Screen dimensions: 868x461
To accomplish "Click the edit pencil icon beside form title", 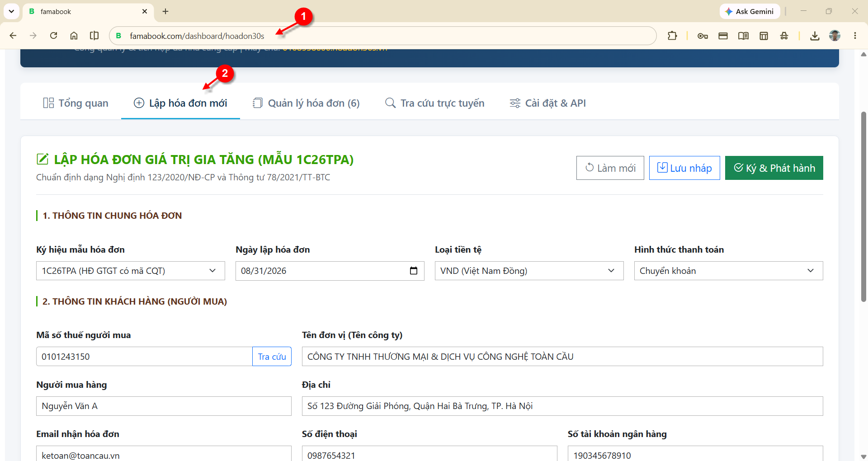I will [42, 159].
